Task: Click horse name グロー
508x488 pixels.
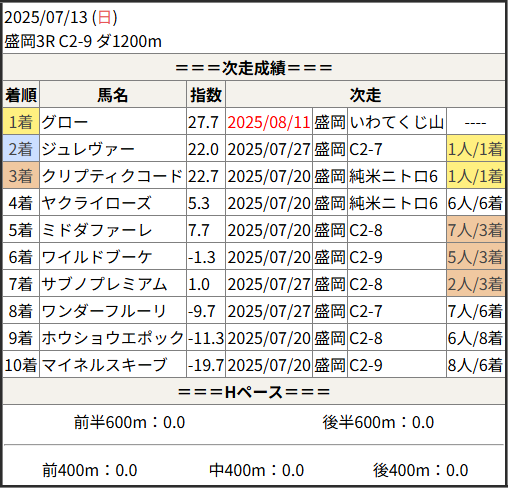Action: click(x=65, y=122)
